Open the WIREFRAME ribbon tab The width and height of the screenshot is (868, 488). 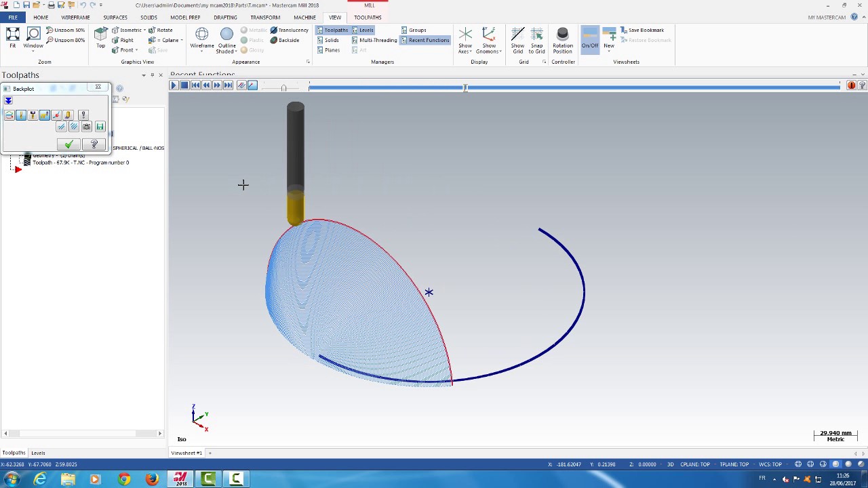coord(75,17)
